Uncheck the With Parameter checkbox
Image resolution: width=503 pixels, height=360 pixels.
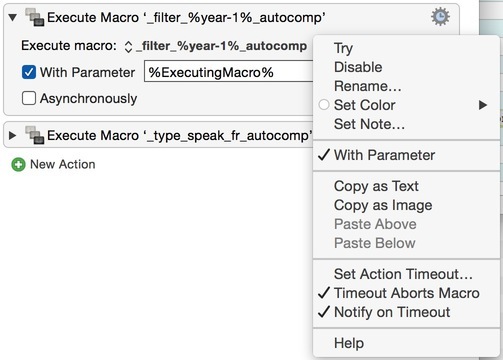[29, 72]
